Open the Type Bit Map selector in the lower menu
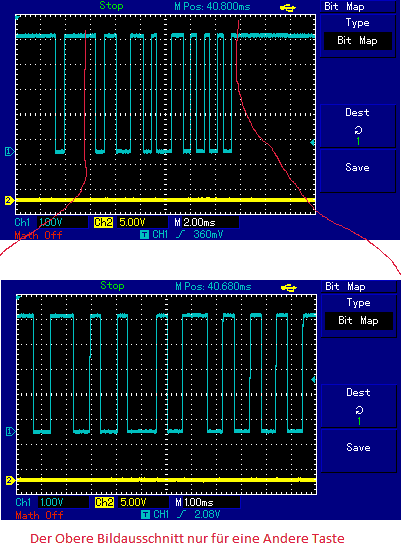401x554 pixels. tap(359, 316)
